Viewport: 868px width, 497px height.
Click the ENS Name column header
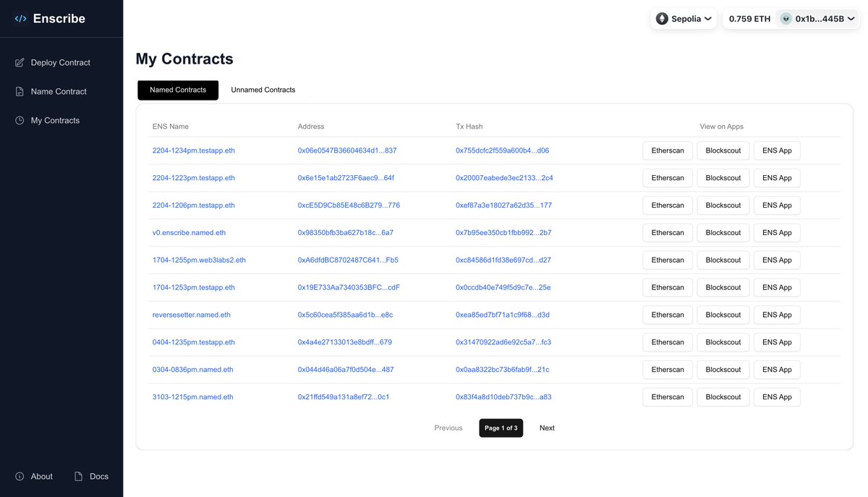tap(171, 127)
